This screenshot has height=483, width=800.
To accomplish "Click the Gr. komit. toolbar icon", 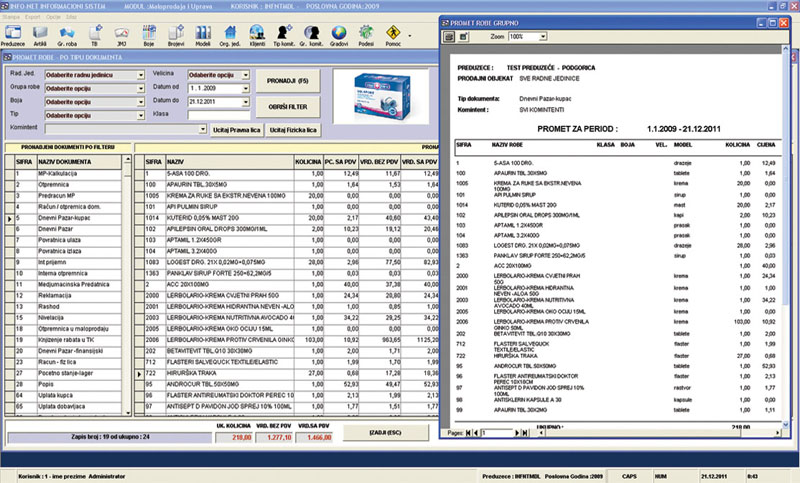I will click(x=311, y=36).
